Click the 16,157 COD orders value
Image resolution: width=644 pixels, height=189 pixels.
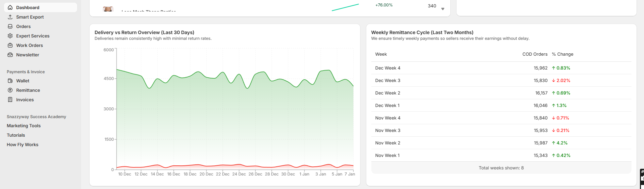pos(541,93)
